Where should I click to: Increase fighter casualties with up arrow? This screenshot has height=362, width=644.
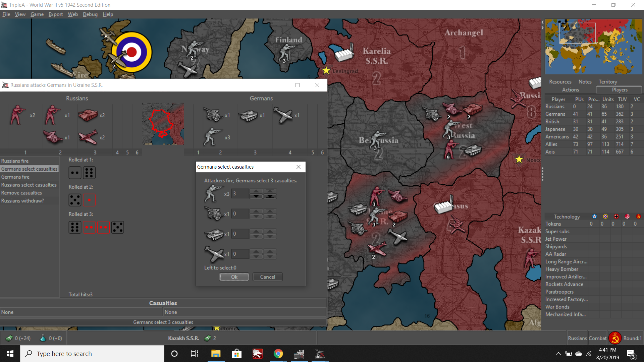coord(256,251)
